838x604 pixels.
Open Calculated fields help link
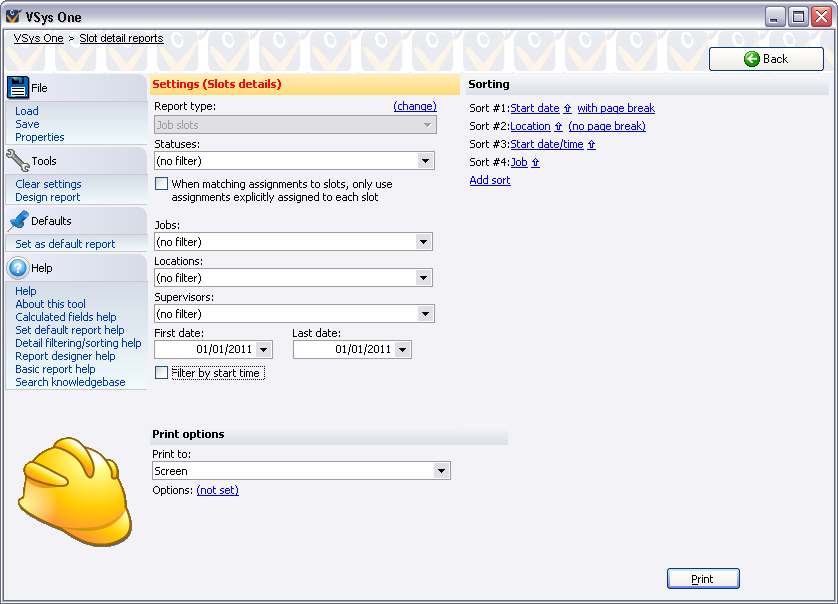(66, 317)
